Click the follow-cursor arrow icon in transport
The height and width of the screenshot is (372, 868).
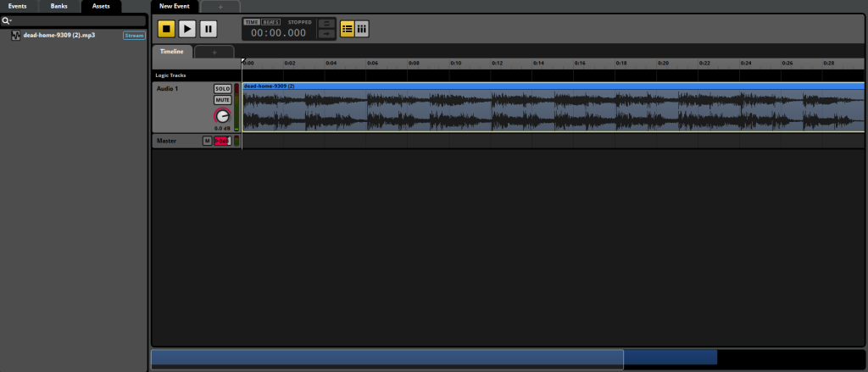point(325,35)
